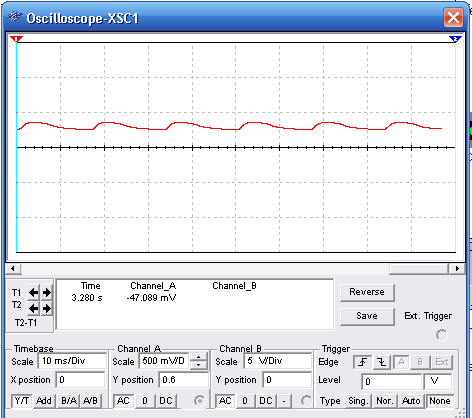This screenshot has height=418, width=472.
Task: Click the Reverse button
Action: click(x=367, y=292)
